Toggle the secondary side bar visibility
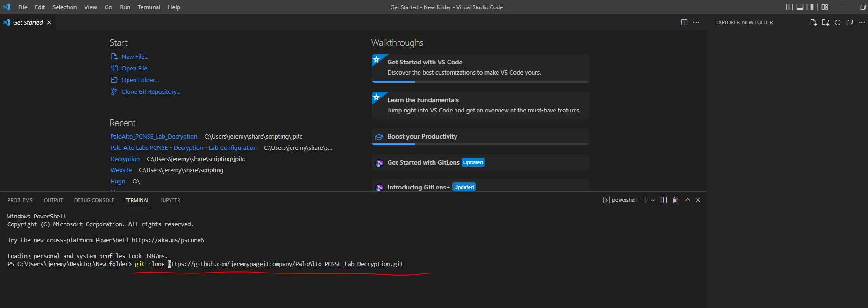Image resolution: width=868 pixels, height=308 pixels. tap(810, 7)
